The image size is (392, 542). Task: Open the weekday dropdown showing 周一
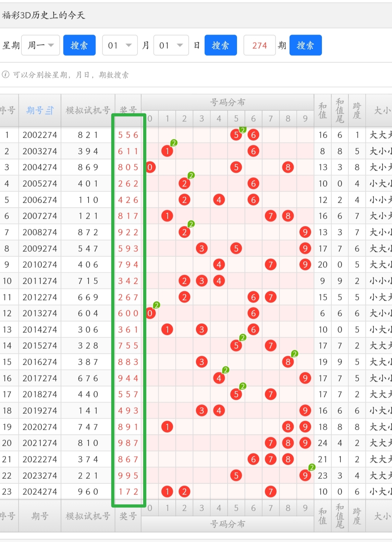(x=40, y=45)
